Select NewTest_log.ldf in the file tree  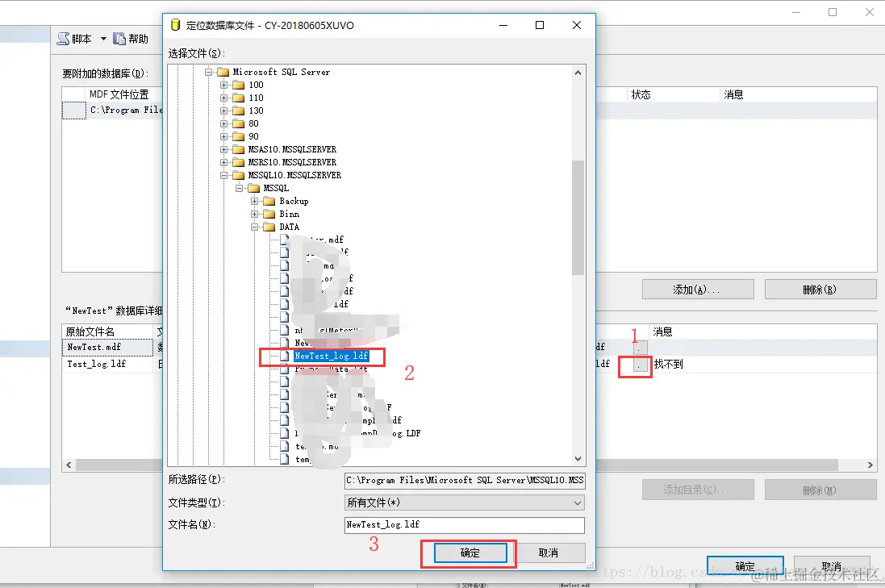pos(332,356)
